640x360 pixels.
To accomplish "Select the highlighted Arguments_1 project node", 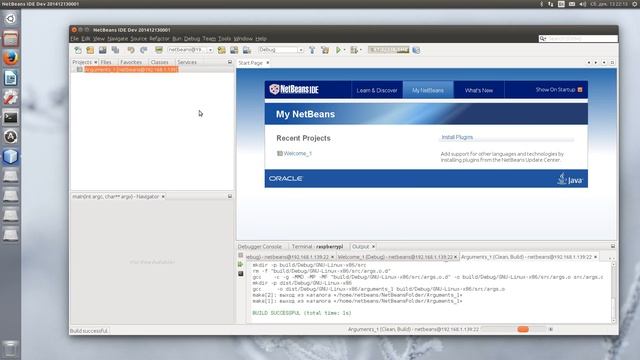I will pyautogui.click(x=131, y=69).
